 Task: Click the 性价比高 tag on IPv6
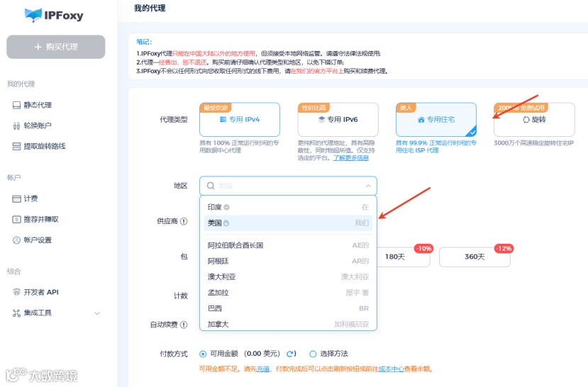314,108
